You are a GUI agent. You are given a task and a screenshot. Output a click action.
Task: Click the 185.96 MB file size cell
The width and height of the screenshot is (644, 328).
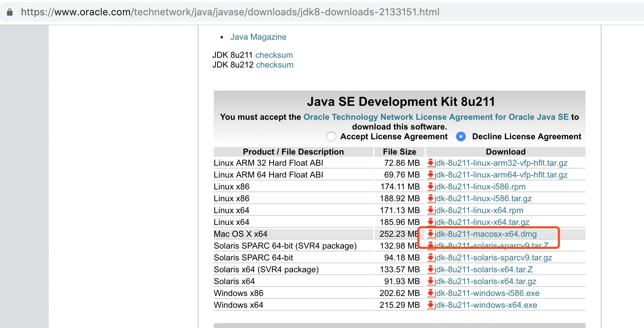pos(400,222)
